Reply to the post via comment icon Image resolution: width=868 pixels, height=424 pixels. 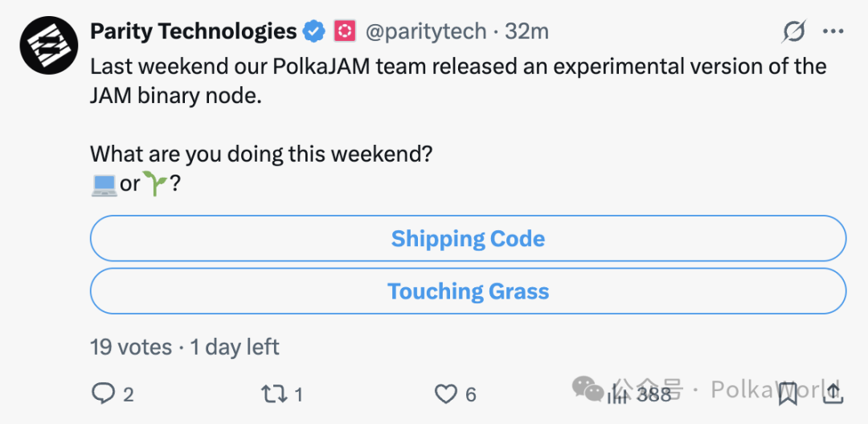(104, 393)
